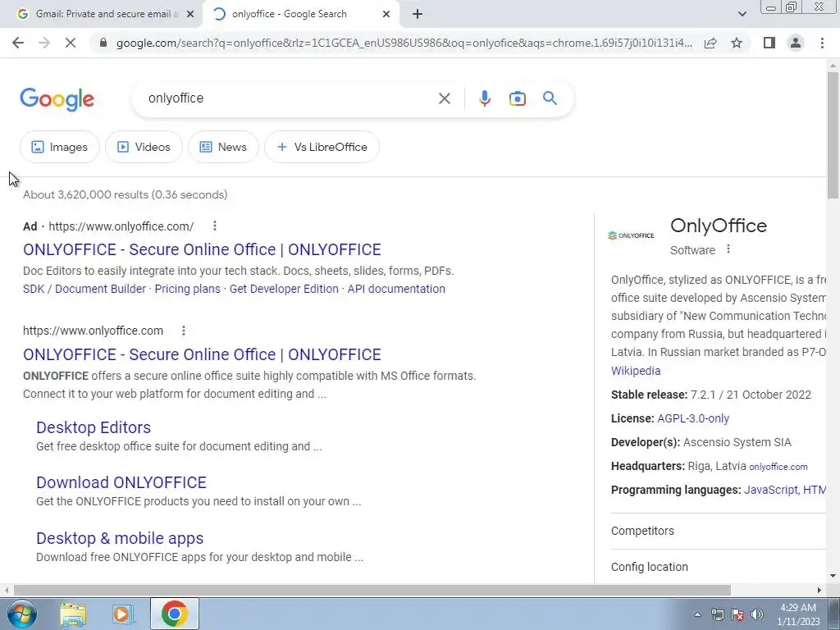
Task: Open the tab search dropdown arrow
Action: [742, 14]
